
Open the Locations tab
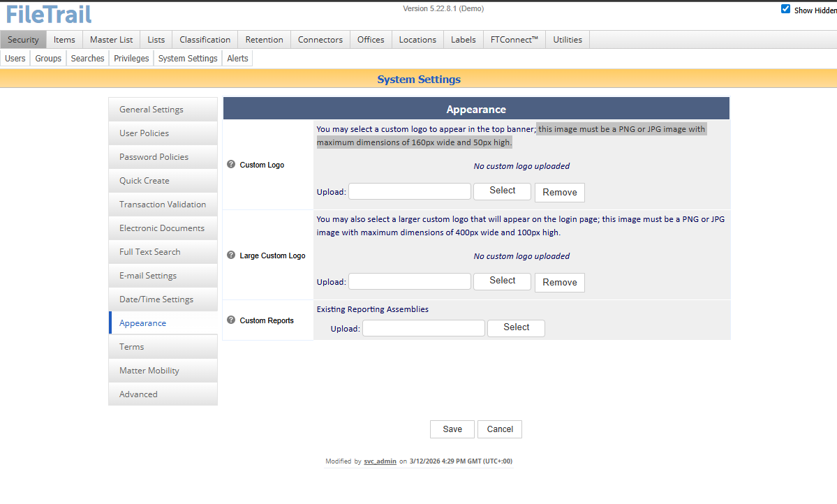click(x=417, y=40)
